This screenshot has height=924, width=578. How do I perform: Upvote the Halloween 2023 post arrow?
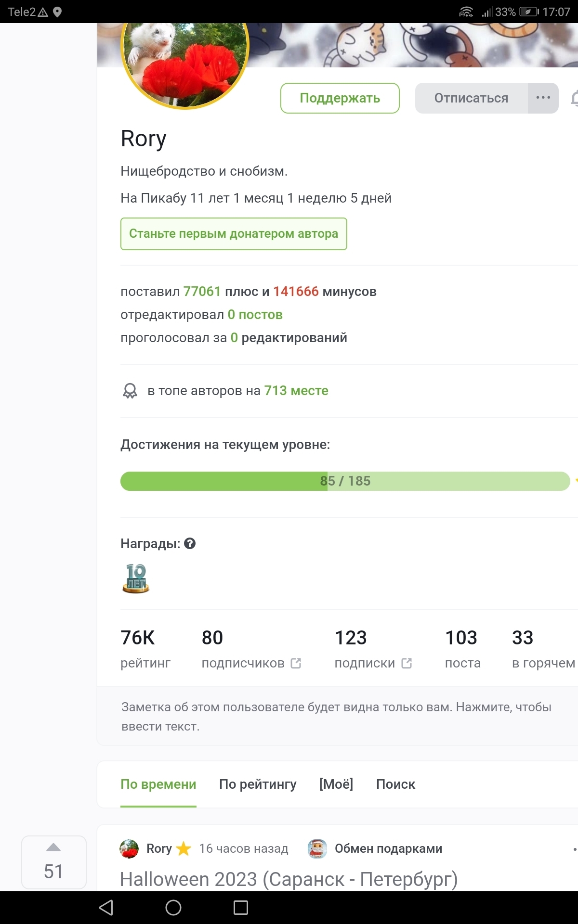click(x=53, y=848)
